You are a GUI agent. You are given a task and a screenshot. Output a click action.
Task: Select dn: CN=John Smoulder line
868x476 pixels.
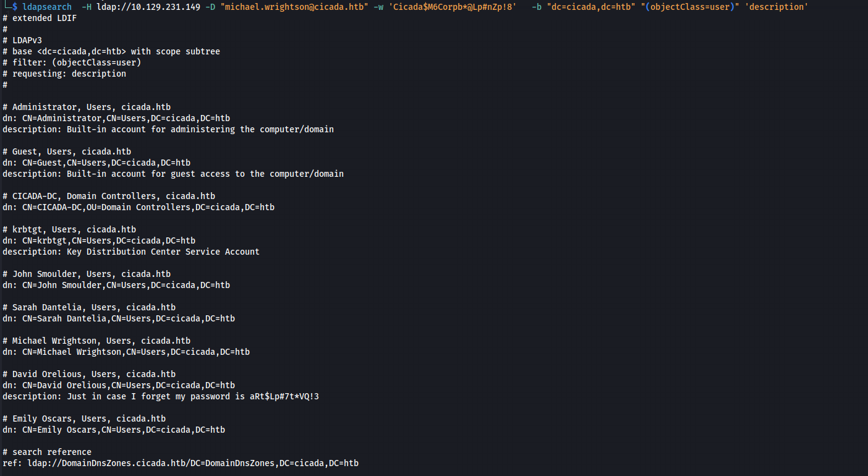coord(116,285)
